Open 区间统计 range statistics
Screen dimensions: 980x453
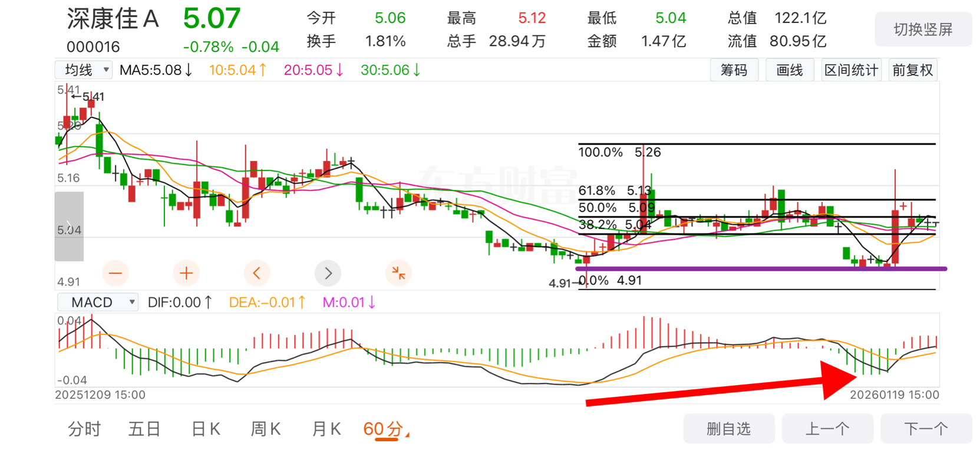click(x=851, y=70)
